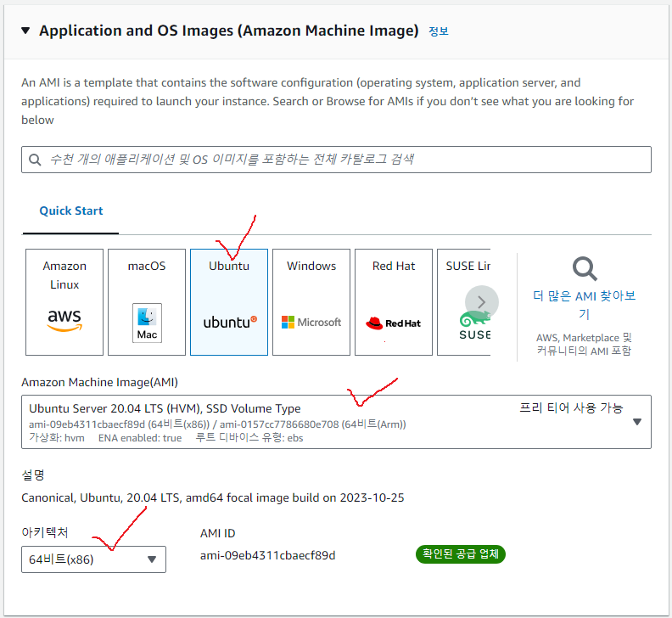
Task: Select the SUSE Linux AMI tile
Action: tap(464, 302)
